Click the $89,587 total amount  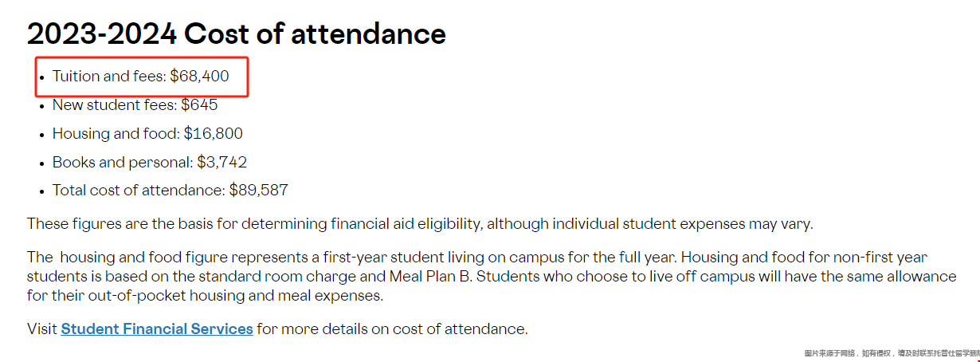click(259, 191)
